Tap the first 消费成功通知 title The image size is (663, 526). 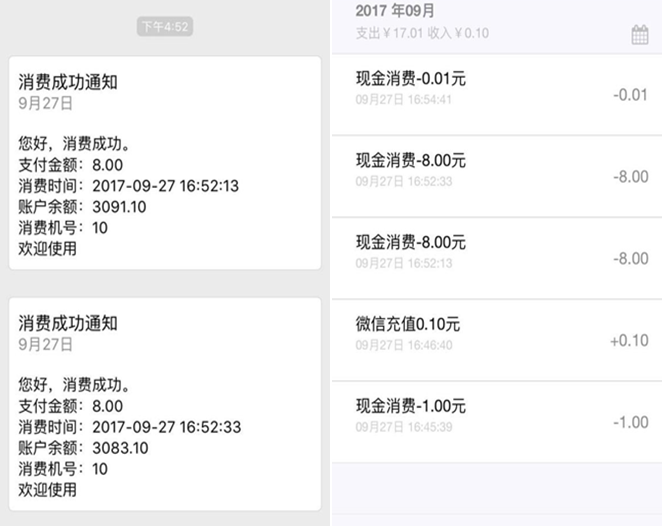click(x=68, y=82)
